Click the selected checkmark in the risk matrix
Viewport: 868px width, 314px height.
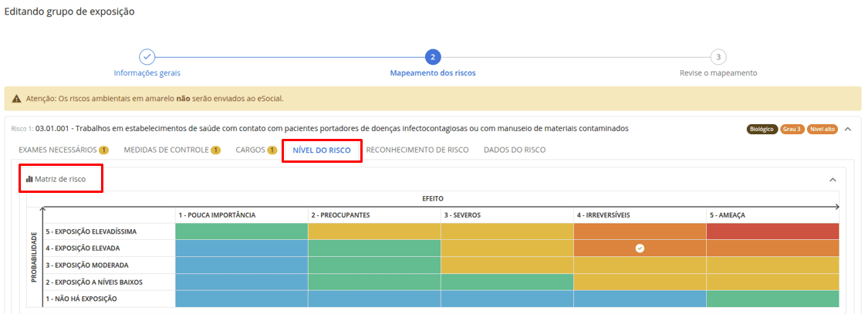point(640,248)
